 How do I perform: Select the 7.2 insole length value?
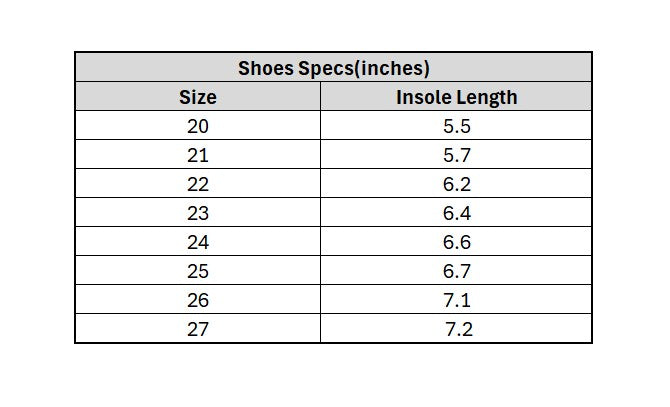(x=459, y=329)
